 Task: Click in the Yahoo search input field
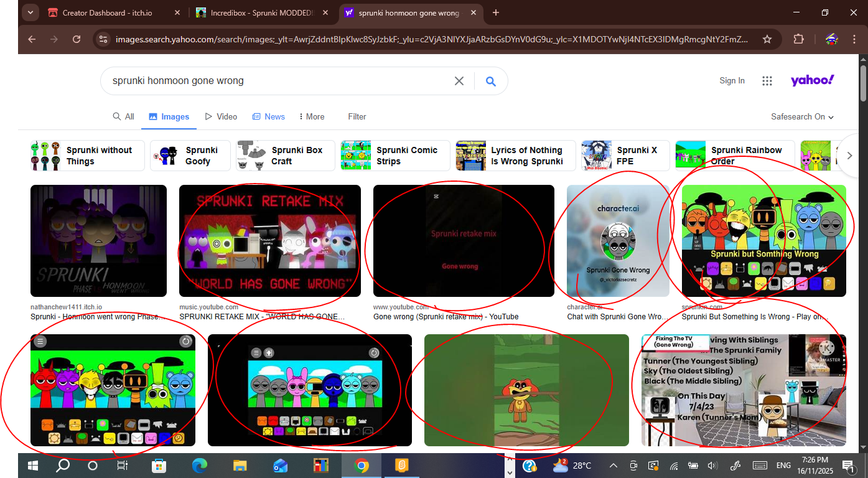(280, 81)
